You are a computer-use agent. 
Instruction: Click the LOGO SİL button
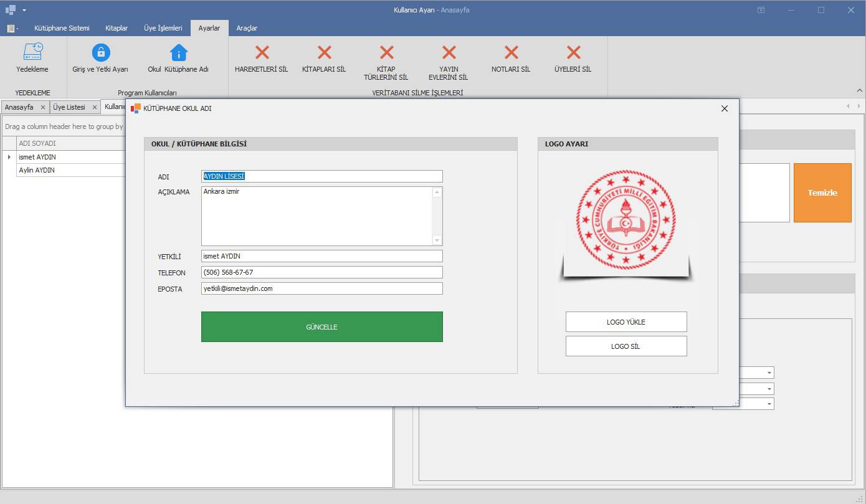click(x=626, y=346)
